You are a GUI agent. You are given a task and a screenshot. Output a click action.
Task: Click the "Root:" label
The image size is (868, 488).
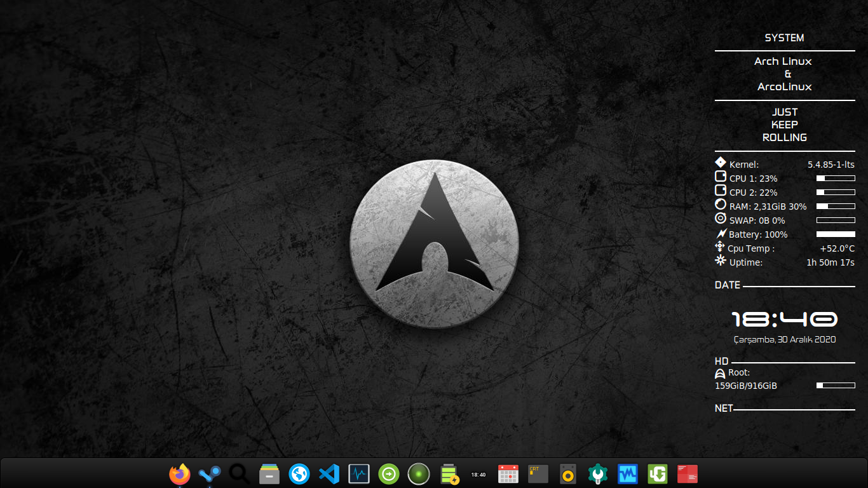click(x=739, y=372)
